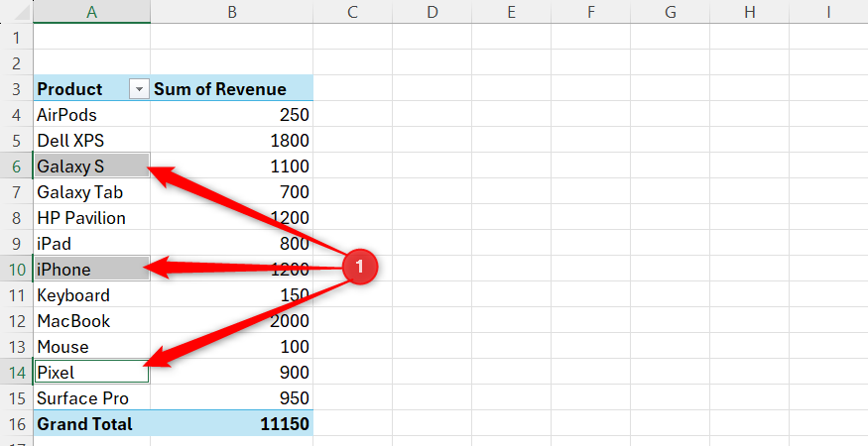This screenshot has height=446, width=868.
Task: Select column H header
Action: [750, 12]
